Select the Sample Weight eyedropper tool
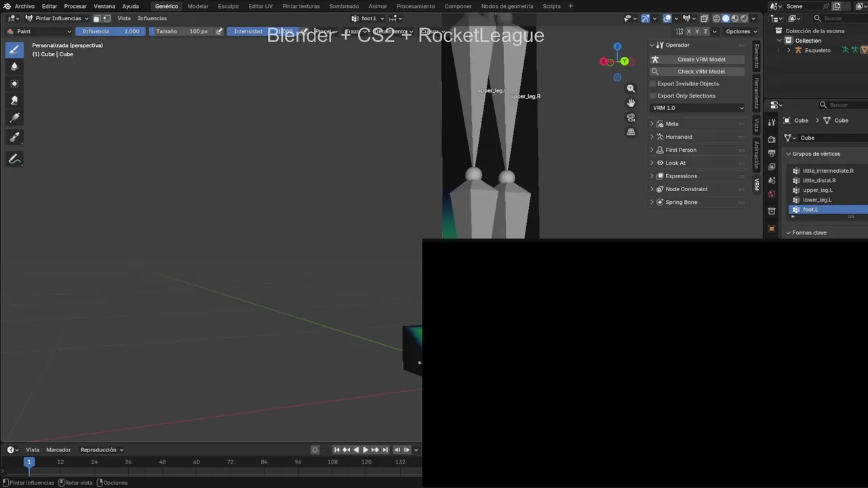The height and width of the screenshot is (488, 868). 14,137
